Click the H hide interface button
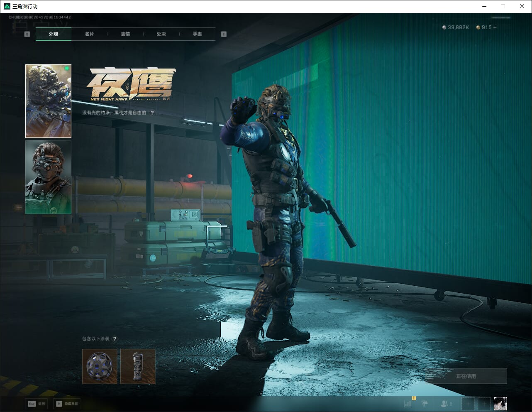532x412 pixels. pyautogui.click(x=67, y=404)
